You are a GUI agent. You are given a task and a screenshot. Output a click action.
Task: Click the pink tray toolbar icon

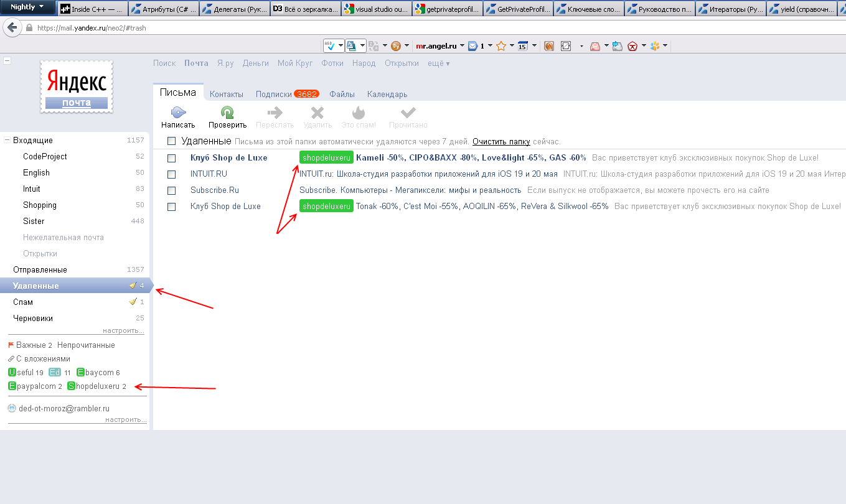[595, 46]
